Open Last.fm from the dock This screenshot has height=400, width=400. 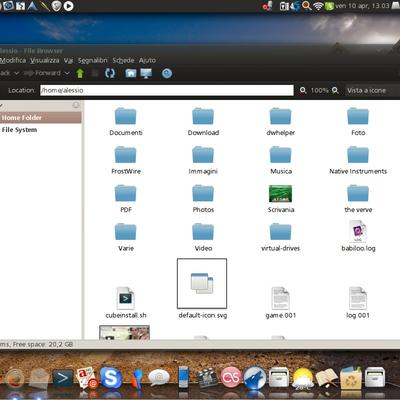[x=231, y=377]
